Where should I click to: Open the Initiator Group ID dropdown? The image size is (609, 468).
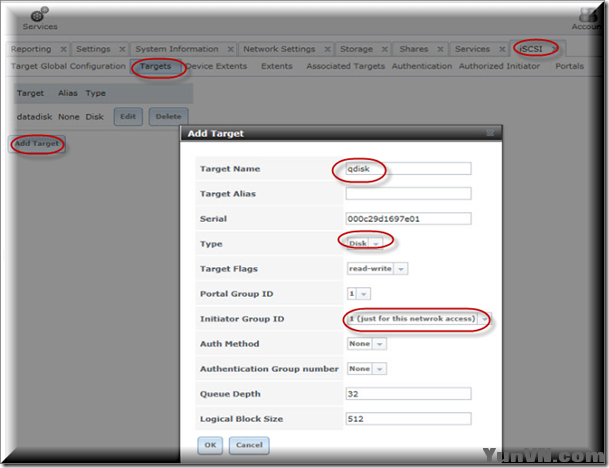[x=419, y=319]
